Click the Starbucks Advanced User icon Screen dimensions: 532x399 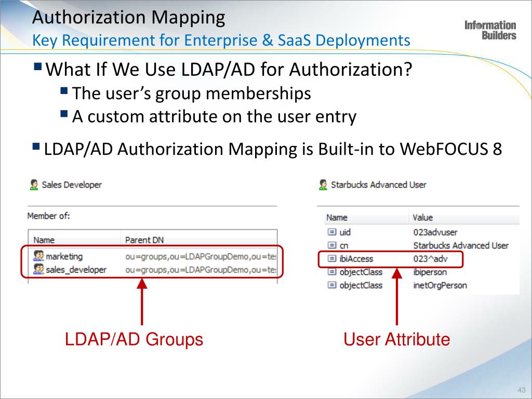(x=323, y=185)
